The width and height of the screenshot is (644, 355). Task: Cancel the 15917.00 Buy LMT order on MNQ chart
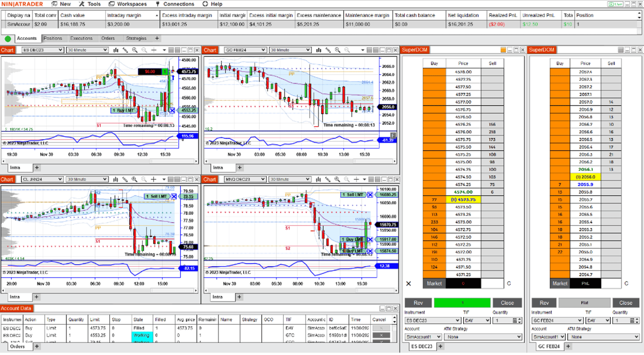click(x=371, y=239)
